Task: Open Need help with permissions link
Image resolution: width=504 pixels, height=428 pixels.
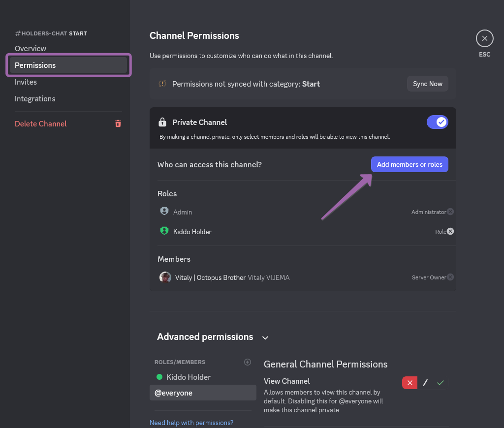Action: pos(191,423)
